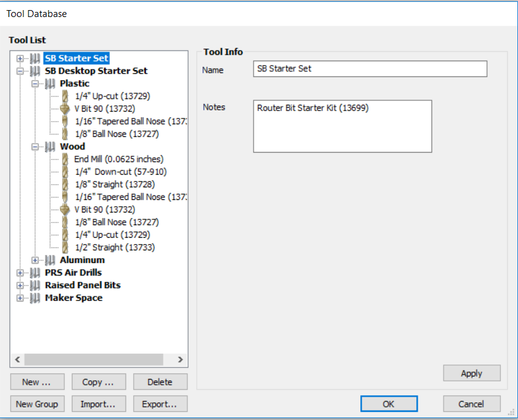Viewport: 518px width, 420px height.
Task: Collapse the SB Desktop Starter Set group
Action: (20, 71)
